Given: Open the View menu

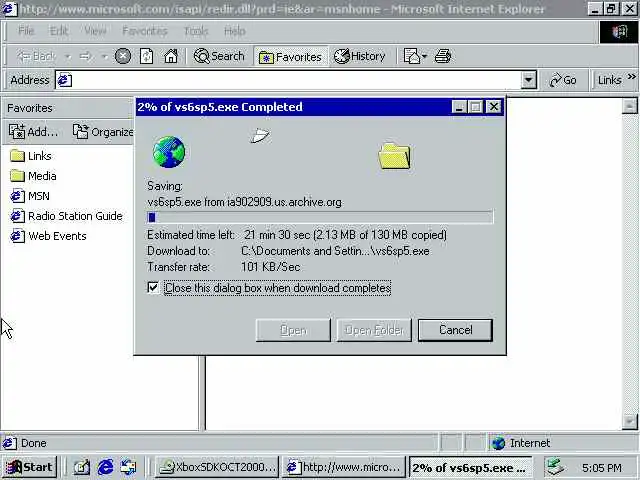Looking at the screenshot, I should 95,31.
